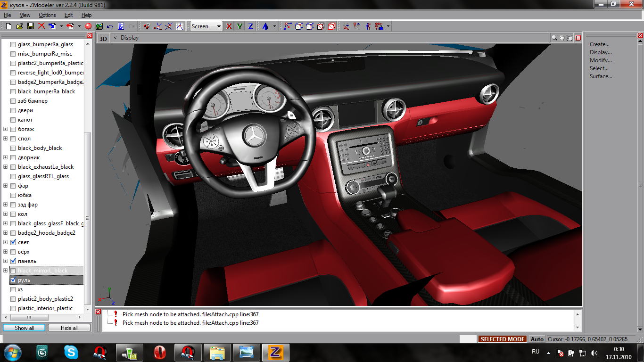This screenshot has height=362, width=644.
Task: Open the Materials editor red sphere icon
Action: tap(88, 26)
